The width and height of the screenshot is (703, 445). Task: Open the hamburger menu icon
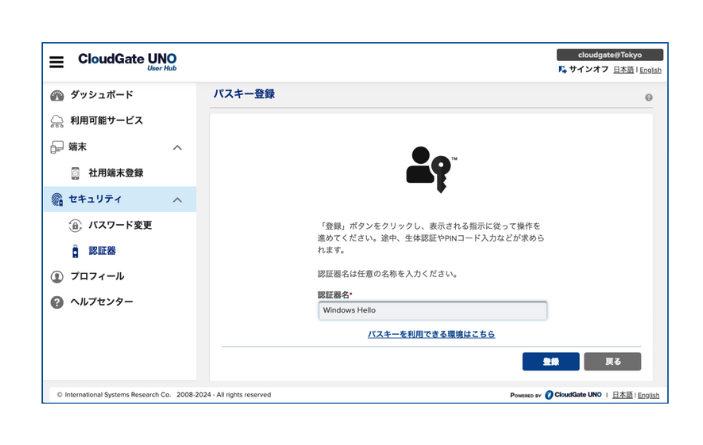(56, 62)
